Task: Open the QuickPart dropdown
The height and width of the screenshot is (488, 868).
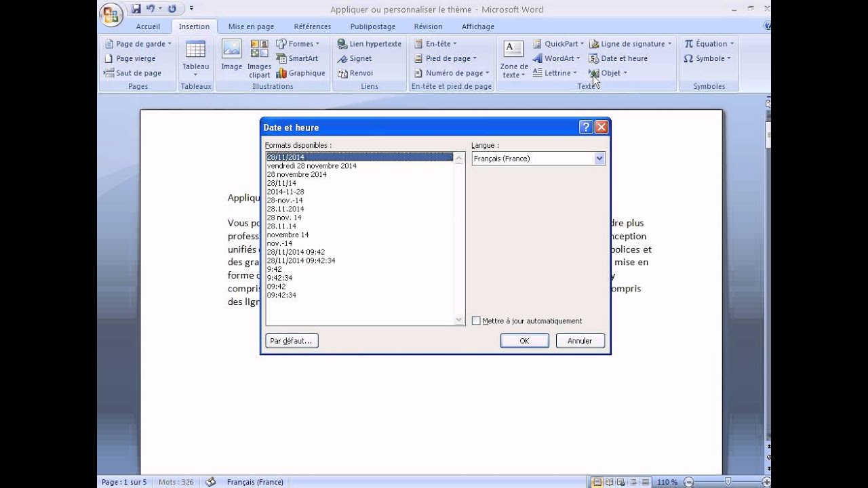Action: pos(558,43)
